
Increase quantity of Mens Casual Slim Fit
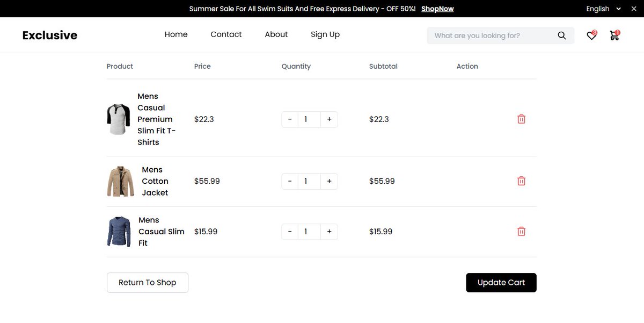[x=329, y=232]
